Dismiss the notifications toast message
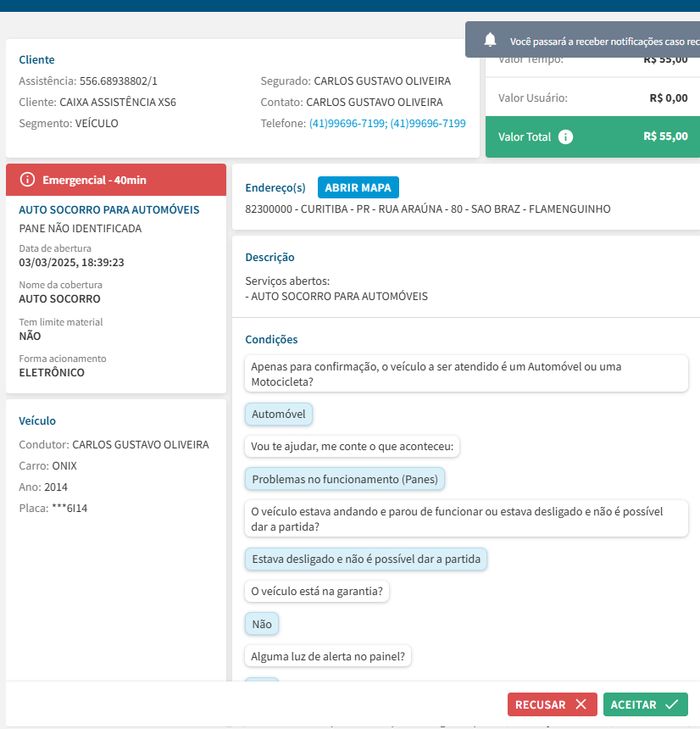The height and width of the screenshot is (729, 700). click(x=593, y=41)
